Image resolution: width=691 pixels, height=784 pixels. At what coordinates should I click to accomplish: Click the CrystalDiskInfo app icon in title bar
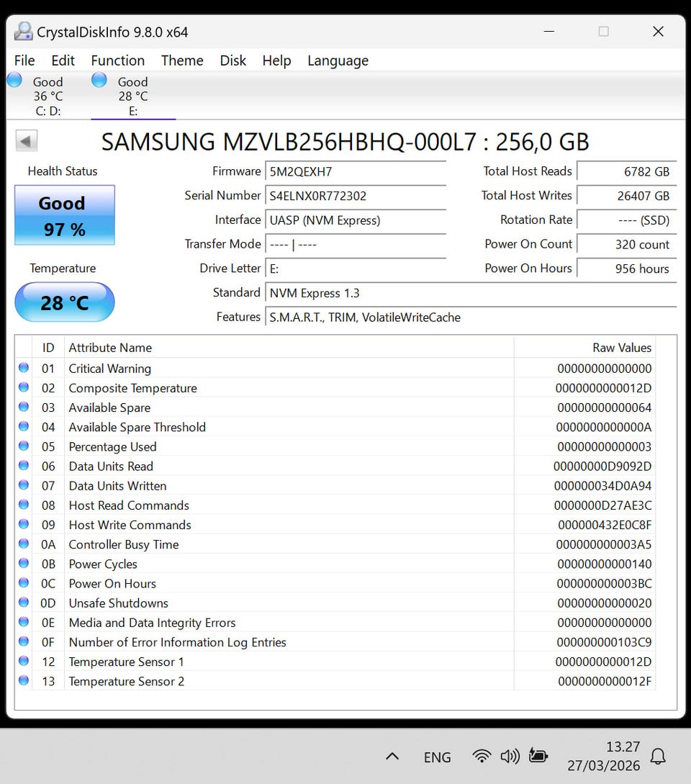tap(23, 32)
